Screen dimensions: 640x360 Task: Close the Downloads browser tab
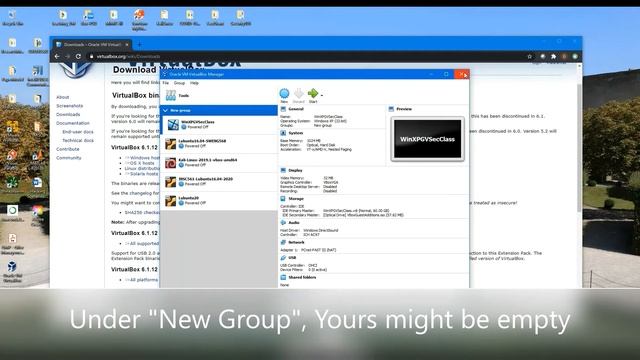pos(127,44)
